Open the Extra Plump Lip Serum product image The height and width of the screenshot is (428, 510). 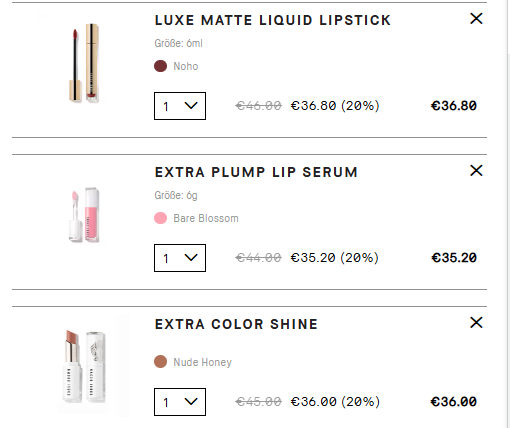(83, 214)
